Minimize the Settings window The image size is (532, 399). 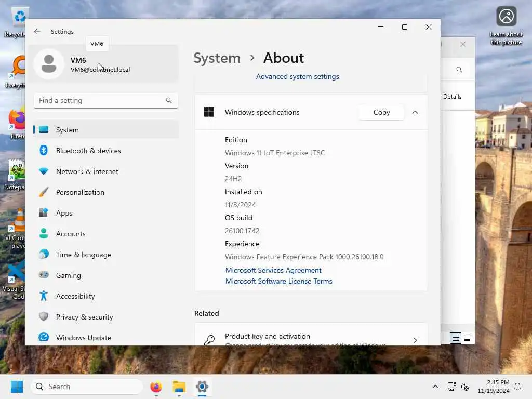[x=381, y=27]
